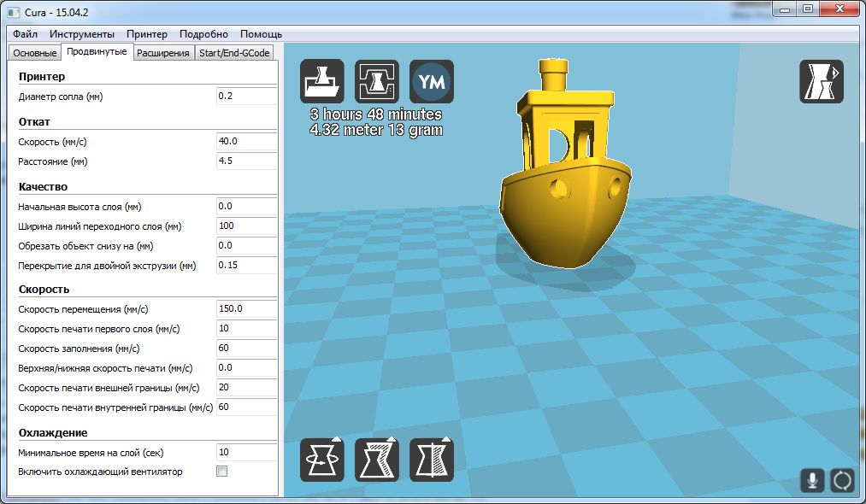Click the nozzle diameter field
This screenshot has width=866, height=504.
(x=246, y=97)
